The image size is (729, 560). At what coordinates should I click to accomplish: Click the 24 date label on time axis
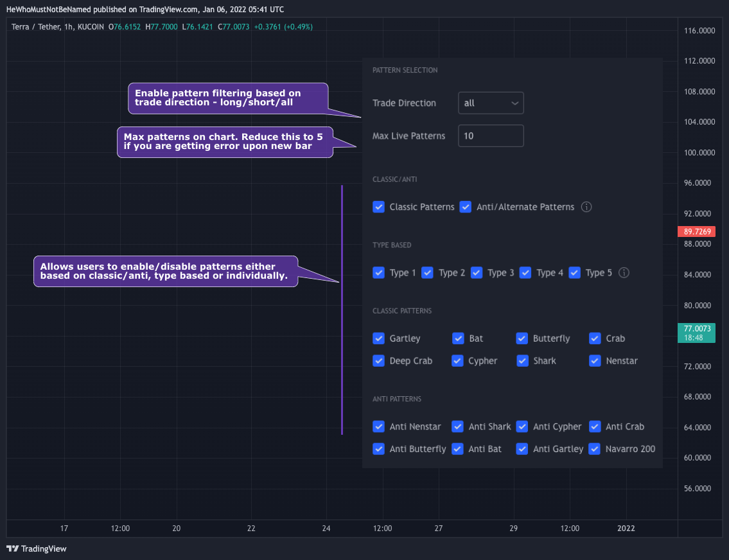[x=326, y=529]
